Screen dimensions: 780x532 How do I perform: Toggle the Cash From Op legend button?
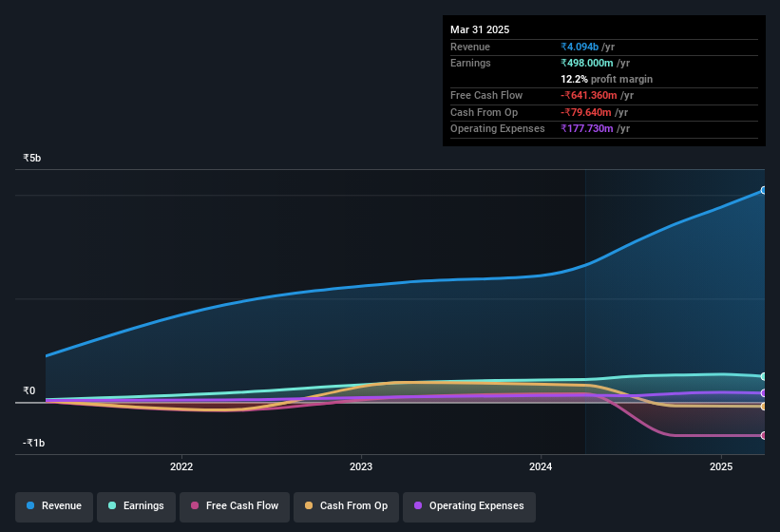pyautogui.click(x=346, y=506)
